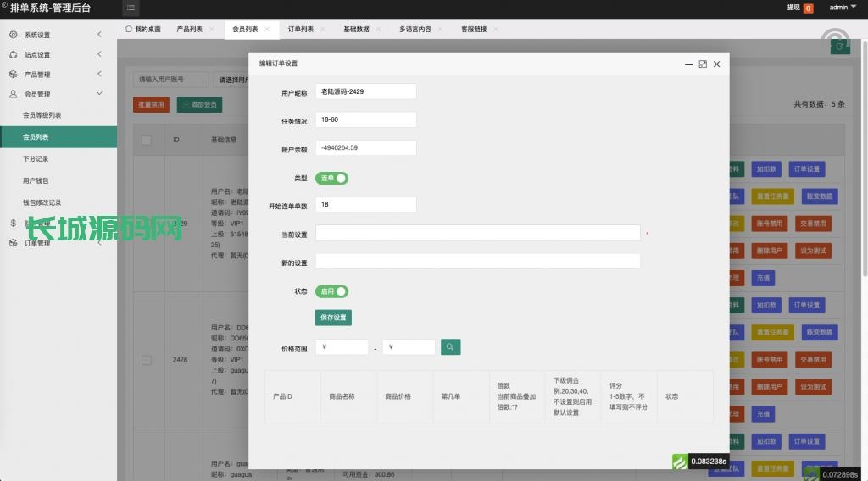Screen dimensions: 868x481
Task: Click the 当前设置 input field
Action: 477,233
